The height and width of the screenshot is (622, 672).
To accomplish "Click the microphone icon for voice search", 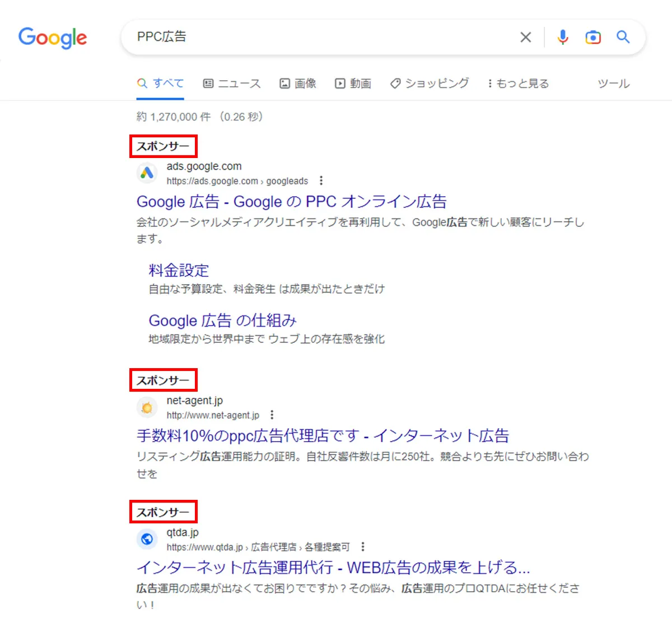I will coord(562,37).
